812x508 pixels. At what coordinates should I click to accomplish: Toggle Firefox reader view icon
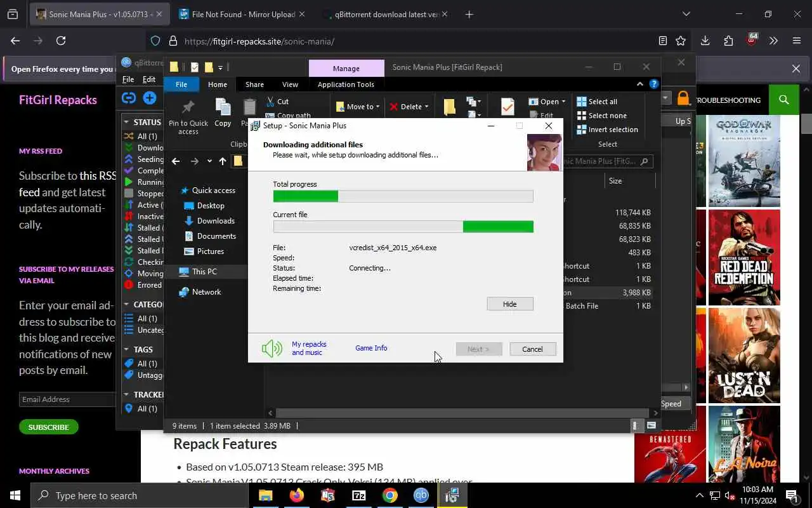[662, 41]
